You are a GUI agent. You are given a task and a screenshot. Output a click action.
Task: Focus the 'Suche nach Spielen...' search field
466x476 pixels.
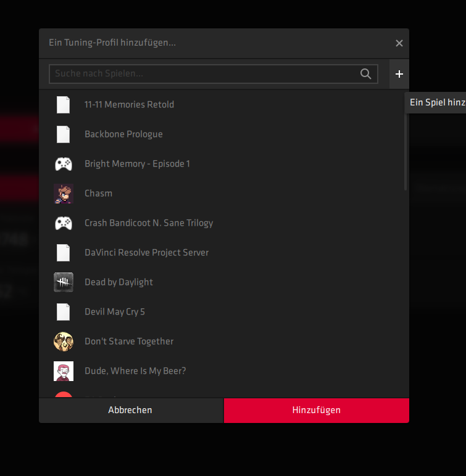click(x=213, y=74)
